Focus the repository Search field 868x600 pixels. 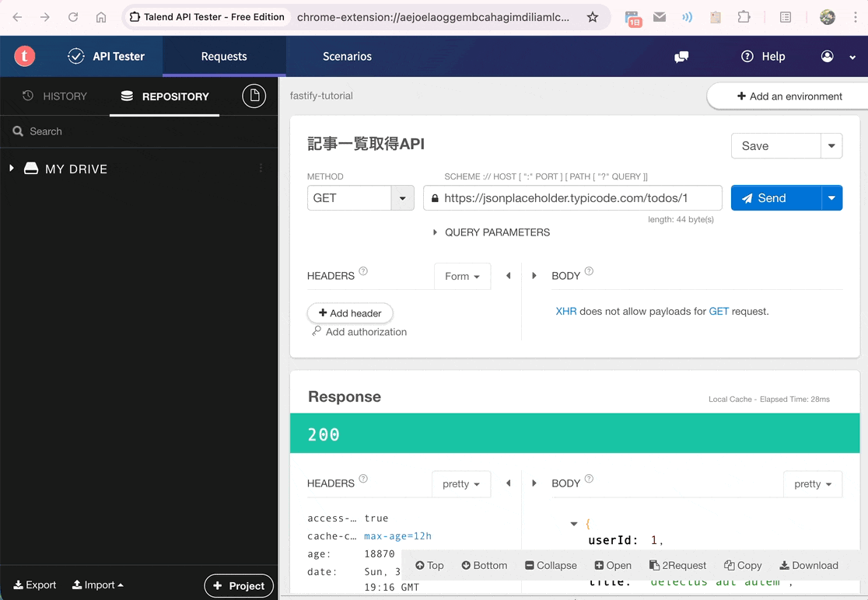pos(138,131)
